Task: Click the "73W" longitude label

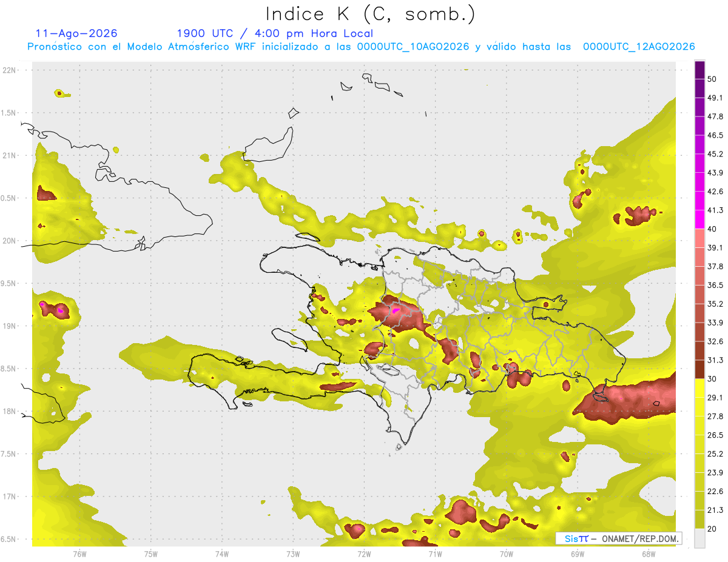Action: click(293, 554)
